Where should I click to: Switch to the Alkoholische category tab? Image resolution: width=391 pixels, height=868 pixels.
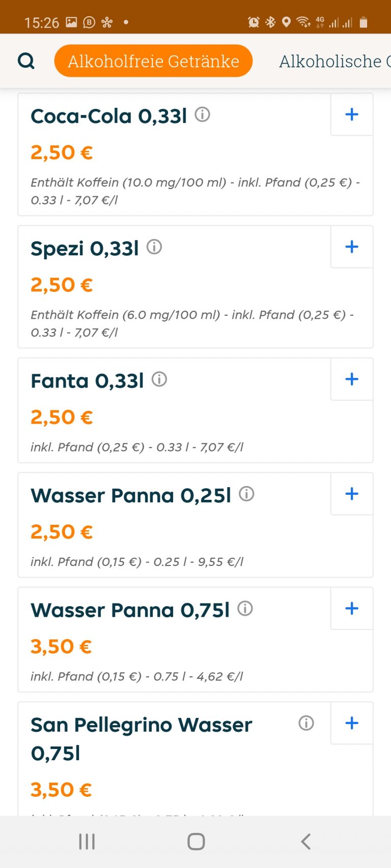(334, 61)
